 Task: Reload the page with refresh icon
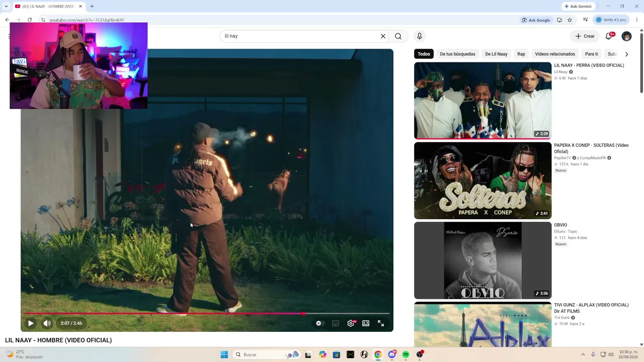30,20
